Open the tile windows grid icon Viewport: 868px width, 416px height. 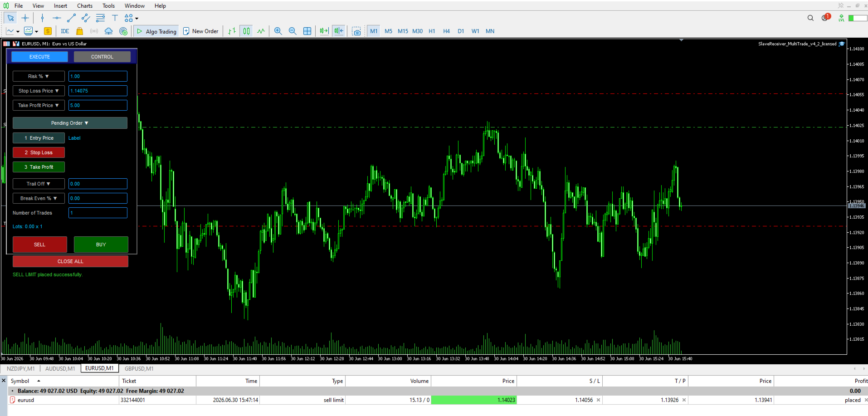click(x=307, y=31)
